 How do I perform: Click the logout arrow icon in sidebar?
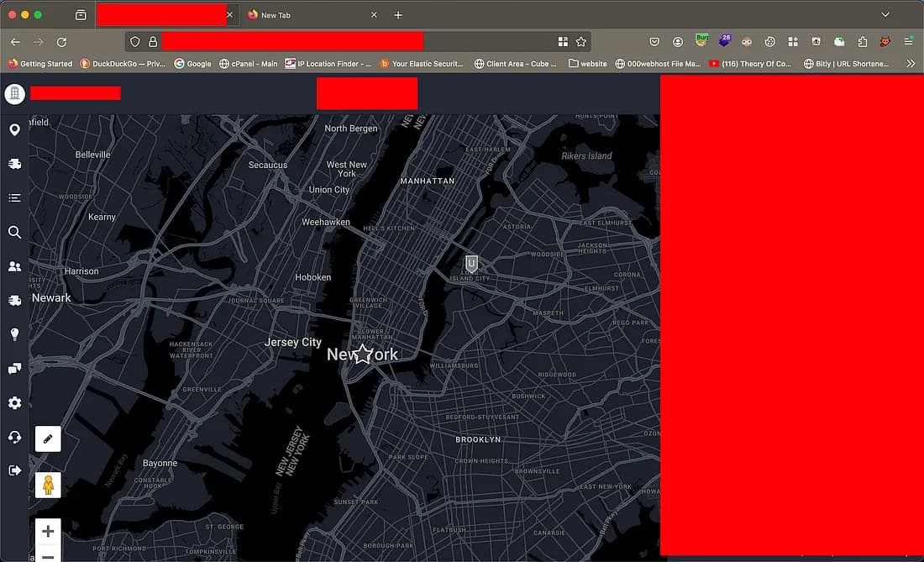tap(14, 470)
